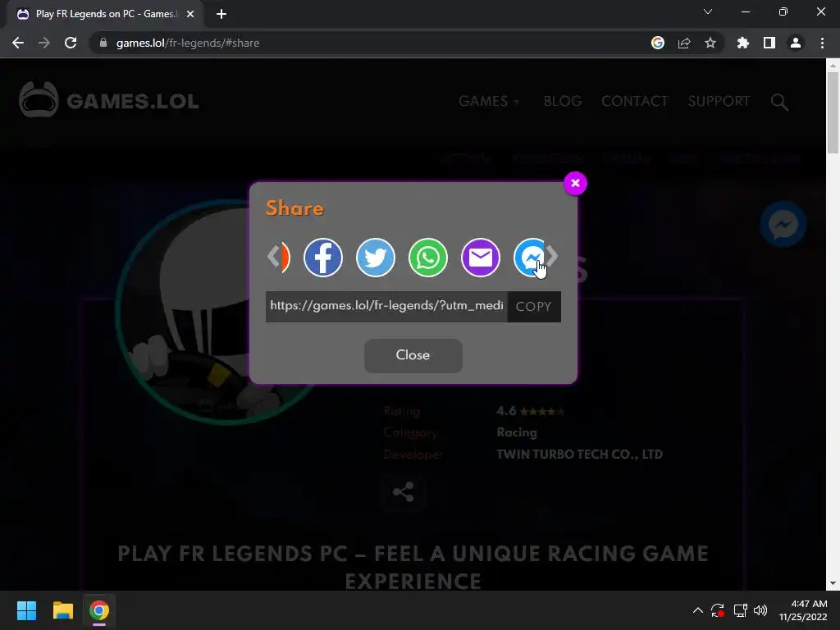Show hidden system tray icons
Image resolution: width=840 pixels, height=630 pixels.
click(697, 610)
